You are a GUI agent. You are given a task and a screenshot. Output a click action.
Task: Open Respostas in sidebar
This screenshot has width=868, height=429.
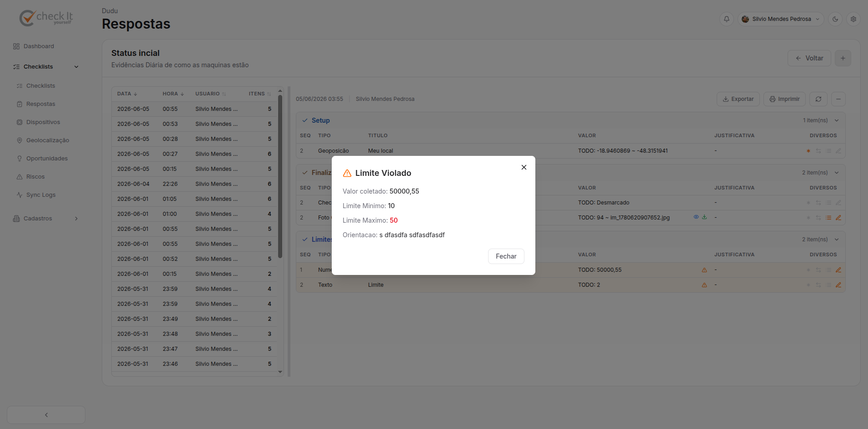pos(40,104)
